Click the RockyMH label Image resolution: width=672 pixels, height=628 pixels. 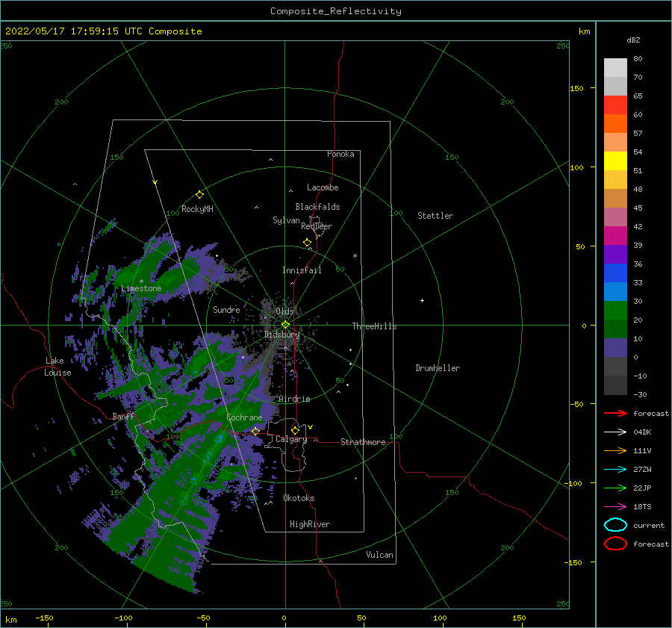(197, 209)
